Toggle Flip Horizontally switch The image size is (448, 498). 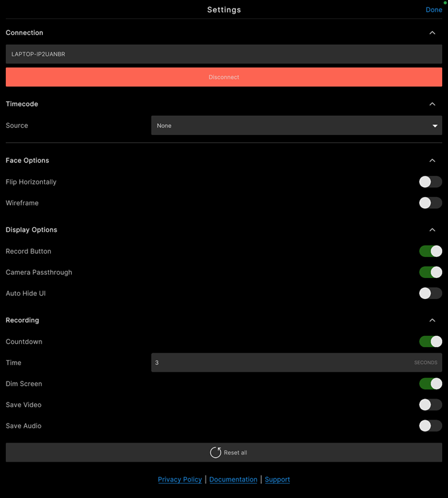pos(430,182)
